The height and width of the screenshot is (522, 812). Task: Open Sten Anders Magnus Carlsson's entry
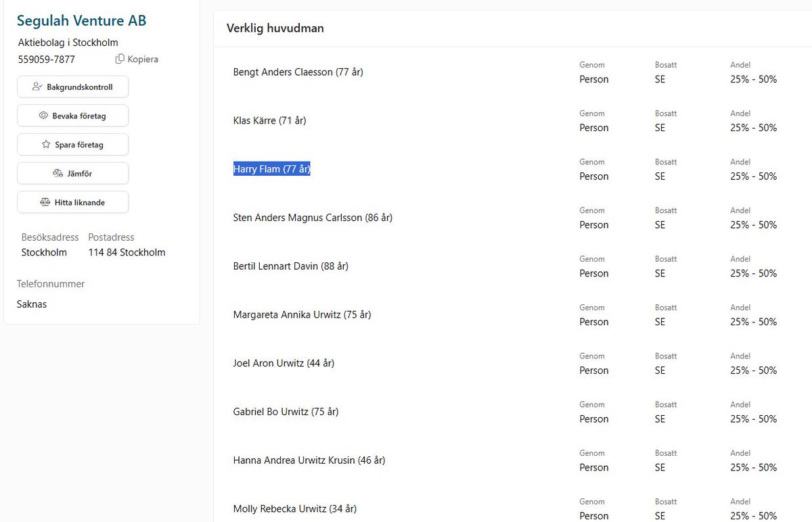tap(313, 218)
